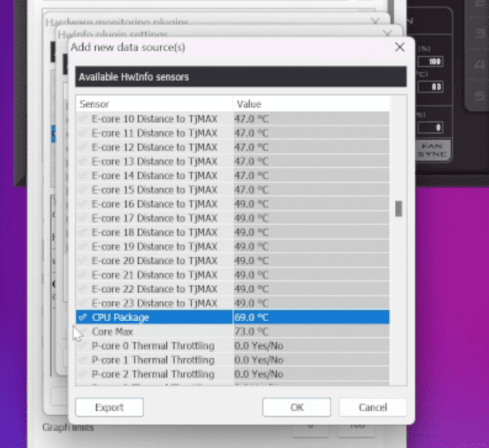Click the 73.0 °C Core Max value
Screen dimensions: 489x448
click(x=252, y=331)
